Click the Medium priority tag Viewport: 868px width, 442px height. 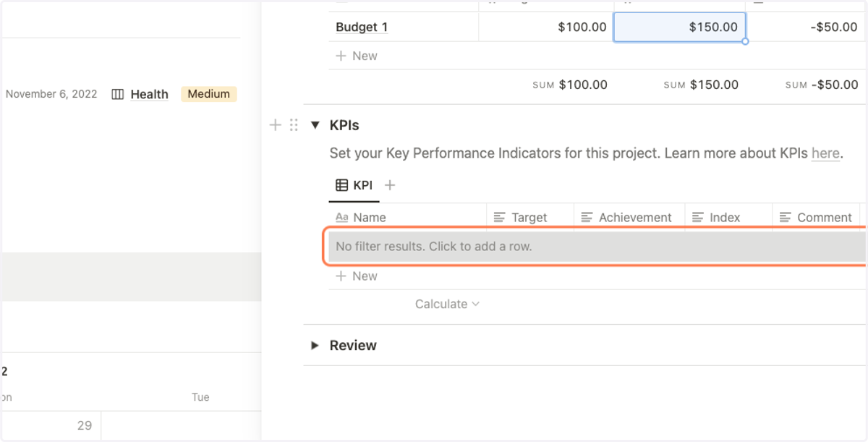coord(208,94)
